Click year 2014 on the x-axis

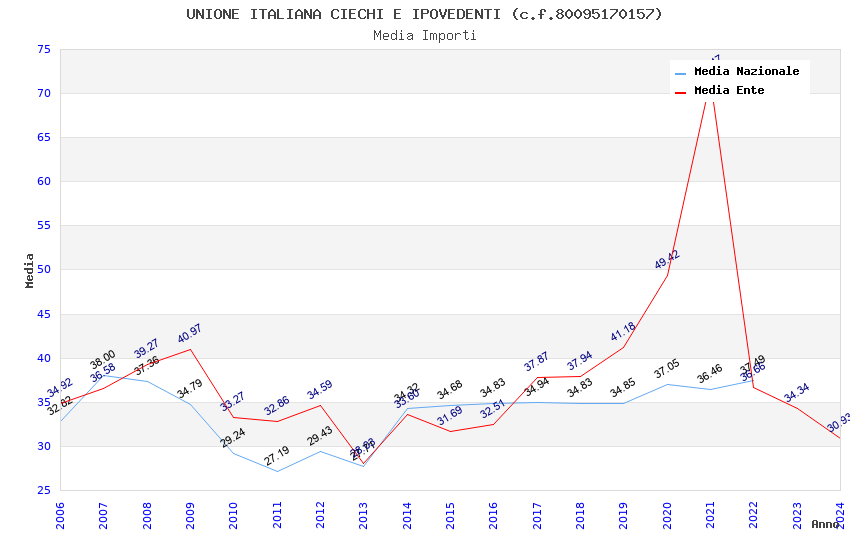tap(407, 515)
